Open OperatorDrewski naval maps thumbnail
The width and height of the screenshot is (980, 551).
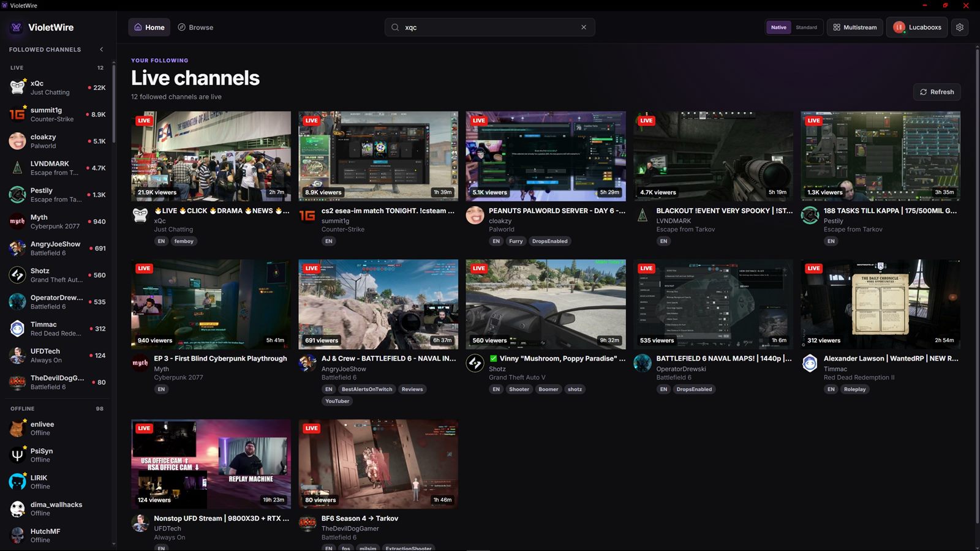(x=713, y=304)
